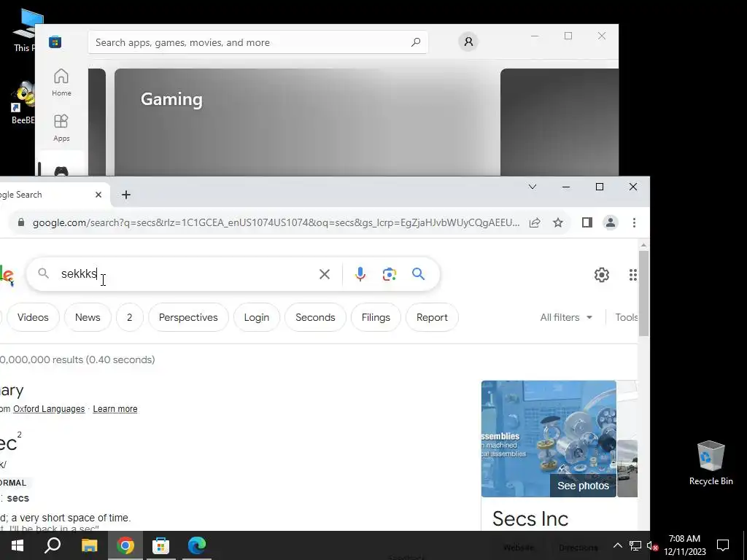Click the Microsoft Store logo icon

[55, 42]
